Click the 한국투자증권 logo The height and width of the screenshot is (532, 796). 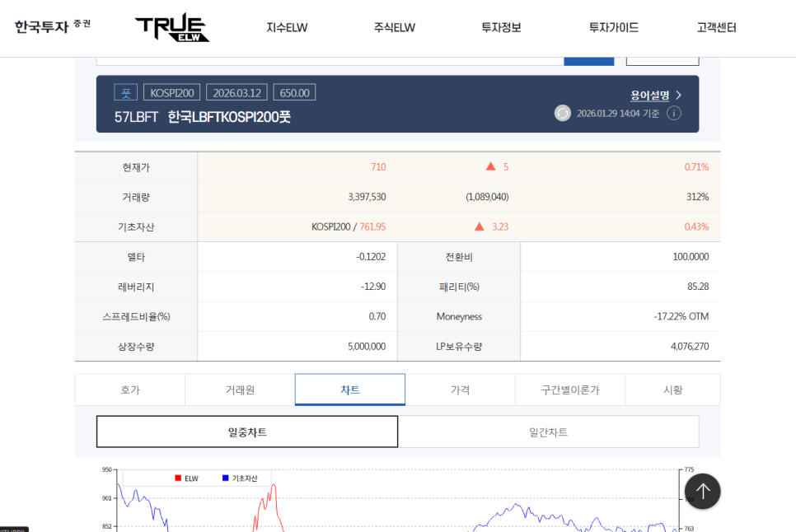tap(53, 26)
